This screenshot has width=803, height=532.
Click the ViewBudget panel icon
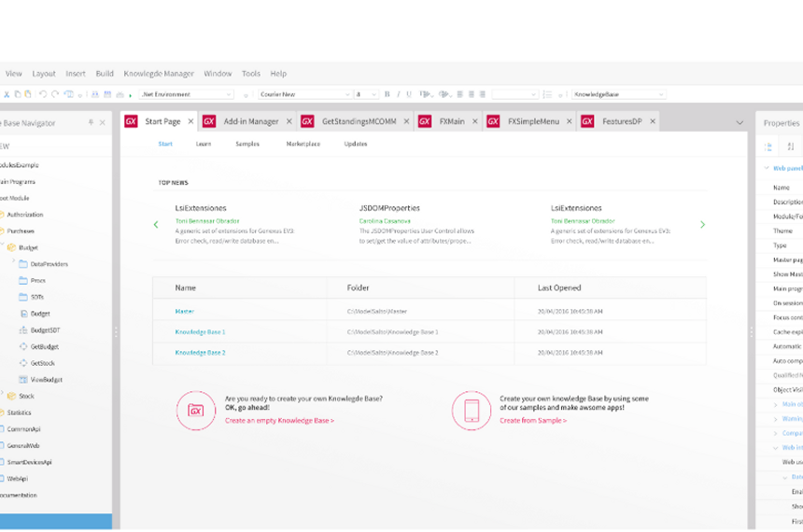(23, 380)
